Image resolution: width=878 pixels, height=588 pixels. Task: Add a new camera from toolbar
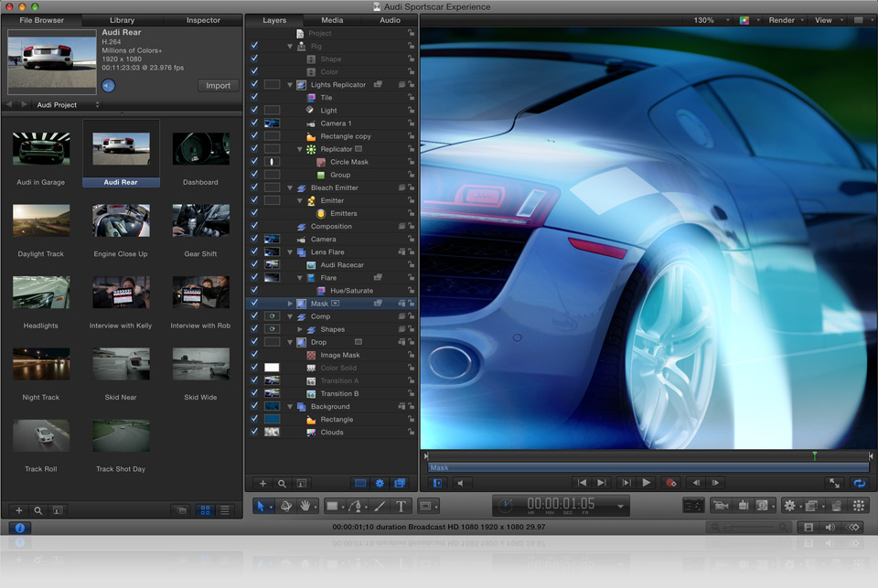click(721, 506)
